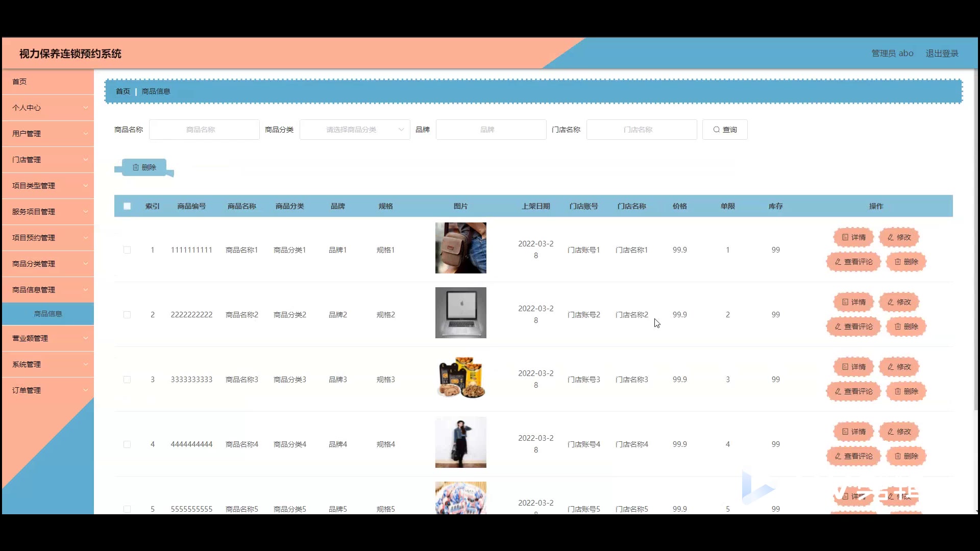
Task: Check the checkbox for row 1
Action: [127, 250]
